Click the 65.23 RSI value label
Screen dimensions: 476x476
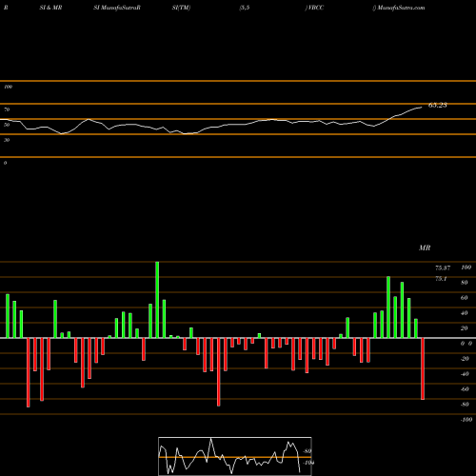438,105
